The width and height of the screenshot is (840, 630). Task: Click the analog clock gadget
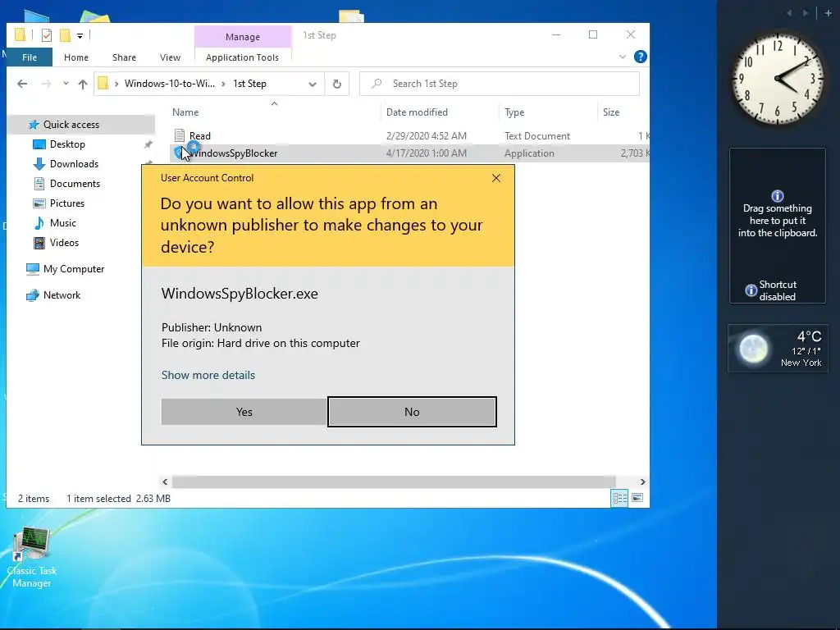click(778, 79)
